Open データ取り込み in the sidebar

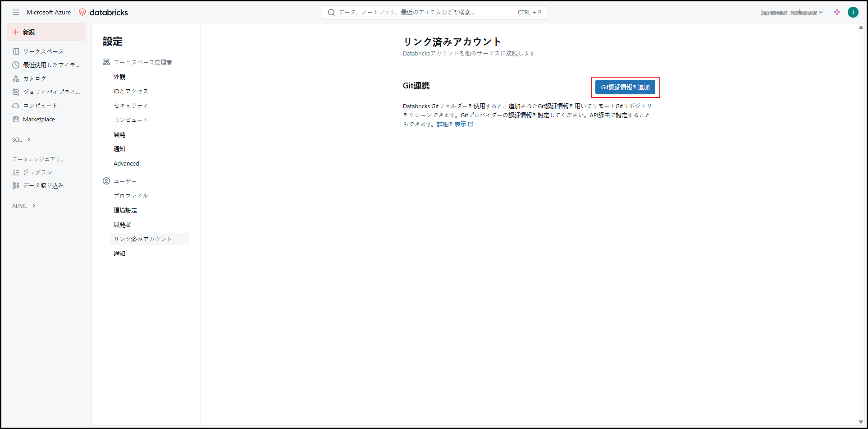click(x=43, y=185)
